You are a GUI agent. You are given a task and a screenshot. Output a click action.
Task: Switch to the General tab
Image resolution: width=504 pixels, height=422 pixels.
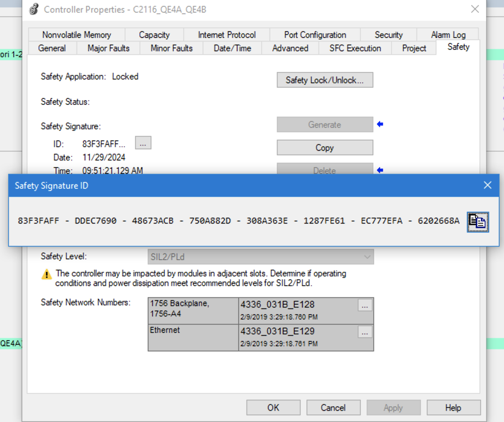point(52,48)
